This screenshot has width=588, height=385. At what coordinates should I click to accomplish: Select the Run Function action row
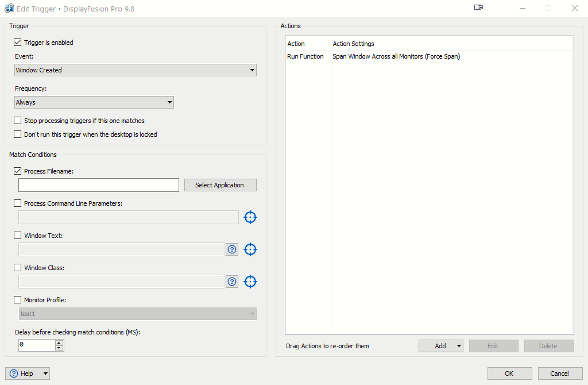pos(373,56)
